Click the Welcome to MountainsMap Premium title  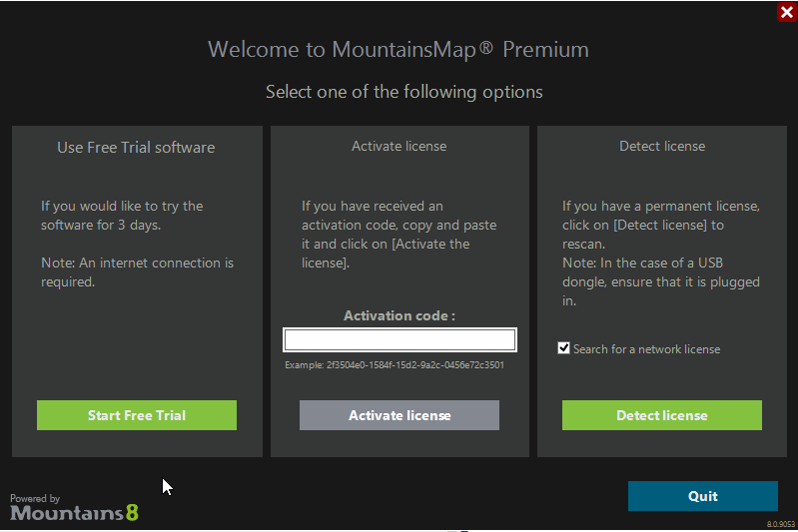398,49
